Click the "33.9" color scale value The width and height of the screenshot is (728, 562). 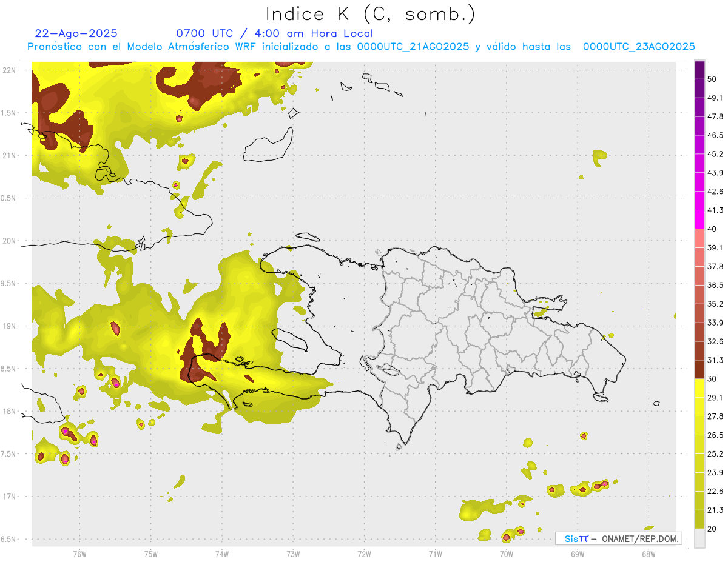pos(715,323)
